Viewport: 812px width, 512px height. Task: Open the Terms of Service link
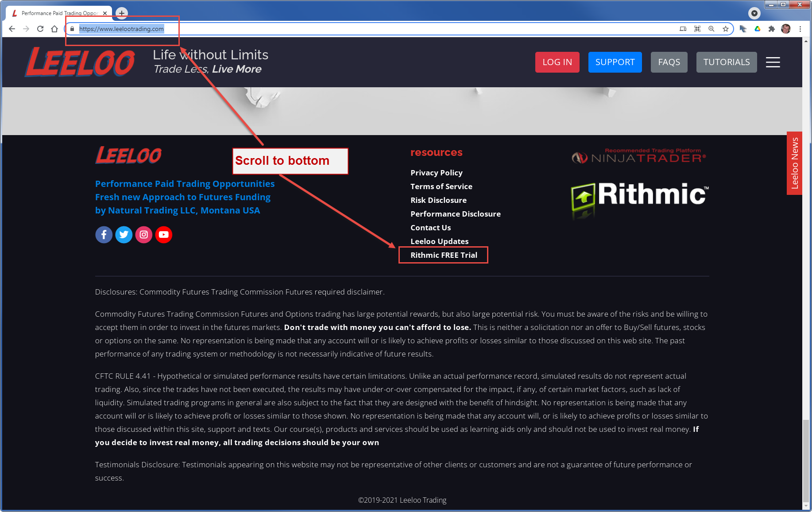click(x=441, y=186)
